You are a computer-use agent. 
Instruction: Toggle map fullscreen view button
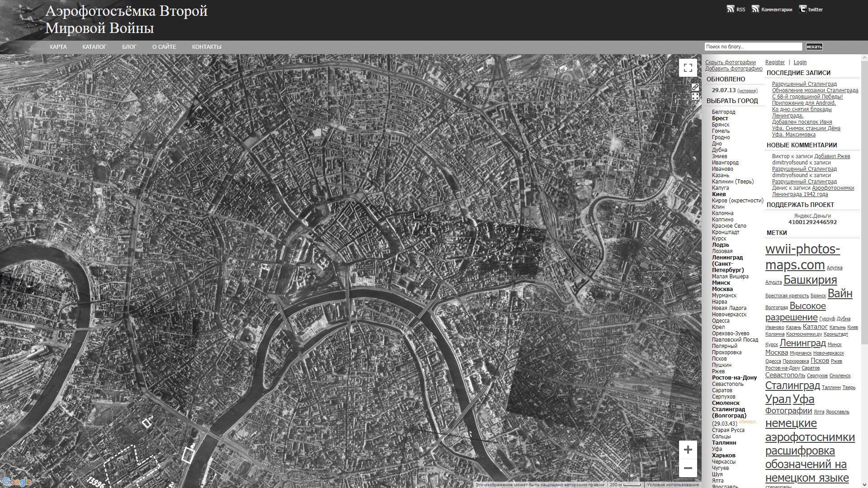(688, 68)
